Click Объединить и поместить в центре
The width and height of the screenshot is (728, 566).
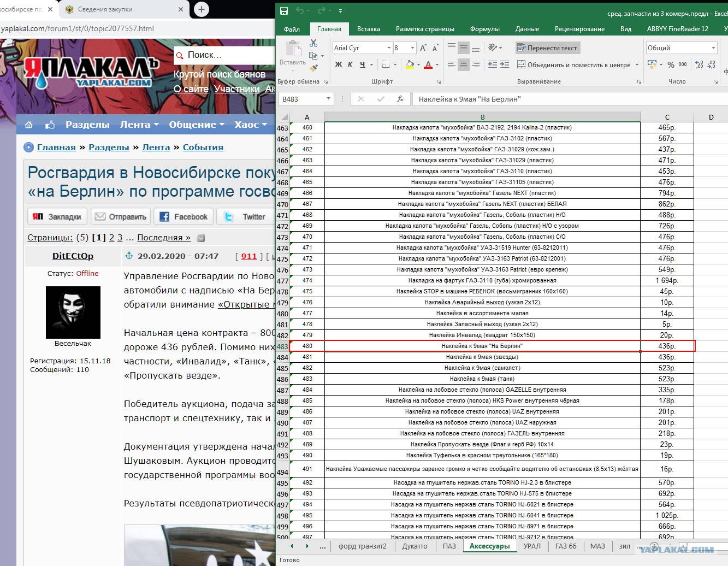tap(573, 64)
